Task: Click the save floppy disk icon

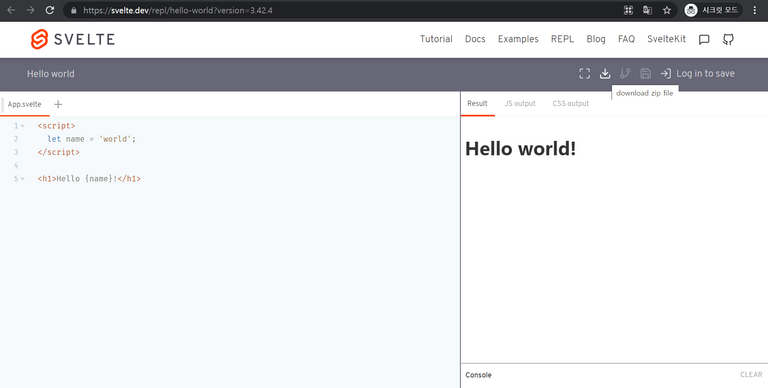Action: pyautogui.click(x=646, y=73)
